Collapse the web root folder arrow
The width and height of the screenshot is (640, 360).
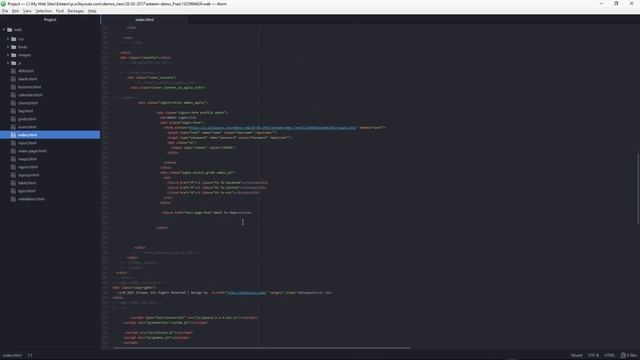click(4, 30)
